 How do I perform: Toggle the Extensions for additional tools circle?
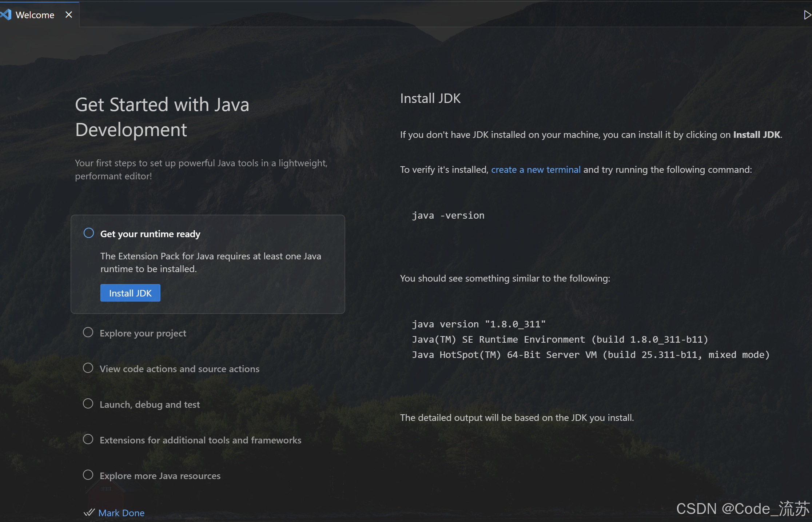(88, 439)
